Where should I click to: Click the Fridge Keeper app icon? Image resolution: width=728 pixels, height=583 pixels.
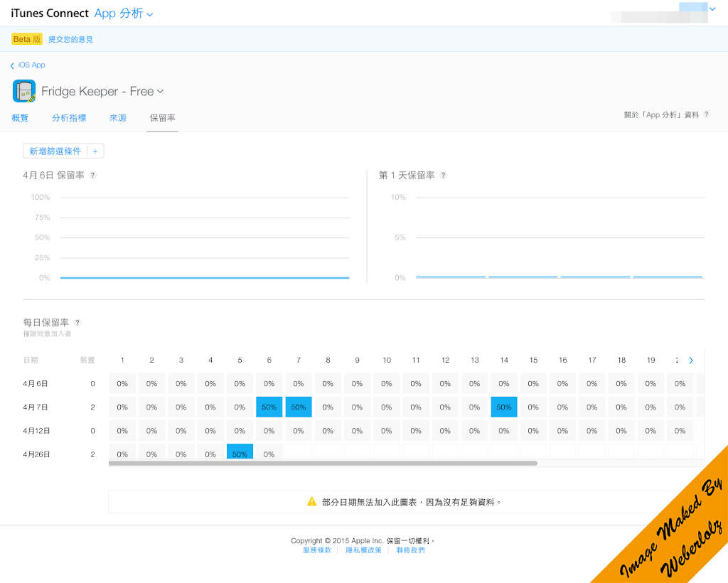click(x=24, y=91)
